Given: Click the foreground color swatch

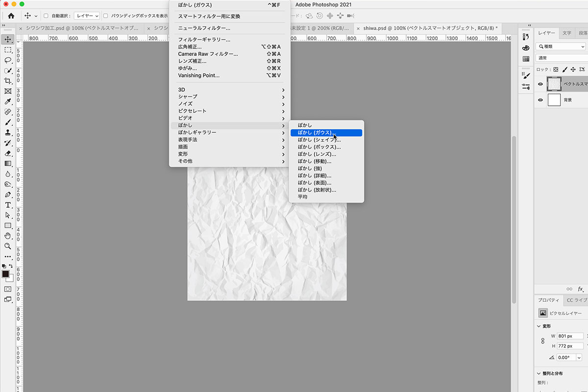Looking at the screenshot, I should [x=5, y=274].
